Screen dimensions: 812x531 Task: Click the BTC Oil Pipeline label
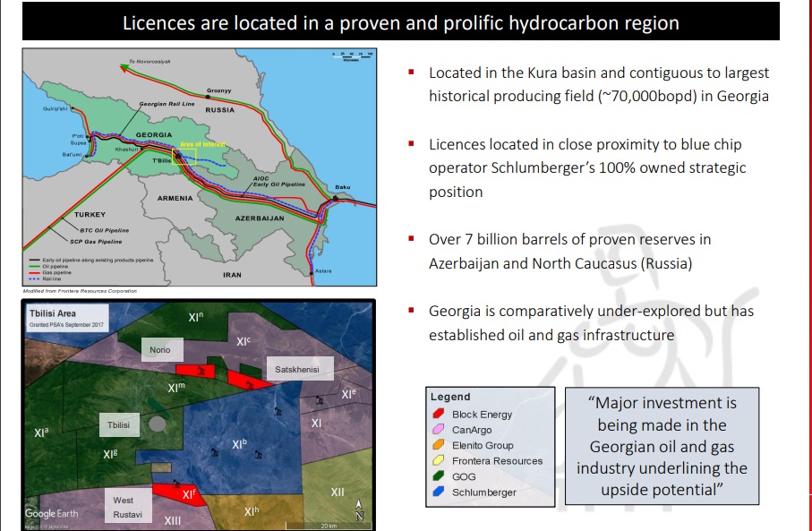[104, 230]
